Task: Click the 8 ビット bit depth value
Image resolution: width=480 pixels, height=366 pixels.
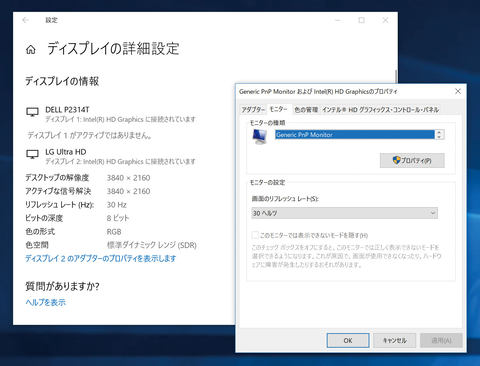Action: (118, 218)
